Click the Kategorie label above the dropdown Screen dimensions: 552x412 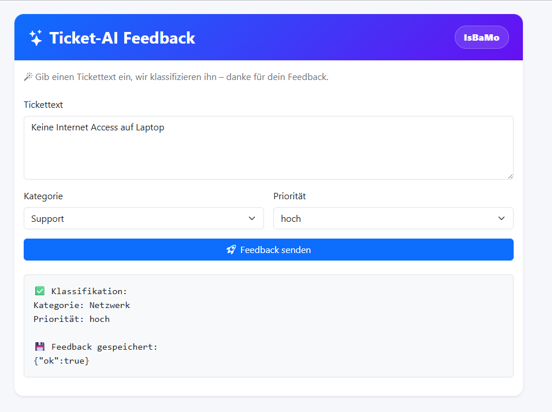[x=43, y=196]
